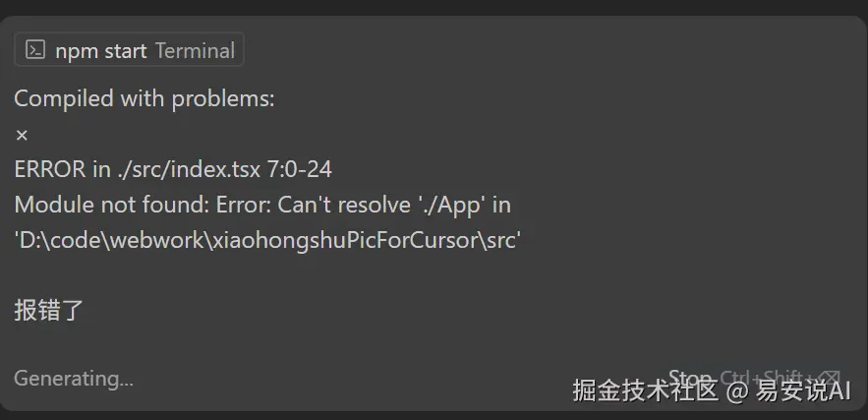Click the × symbol below Compiled with problems
Screen dimensions: 868x420
point(22,135)
